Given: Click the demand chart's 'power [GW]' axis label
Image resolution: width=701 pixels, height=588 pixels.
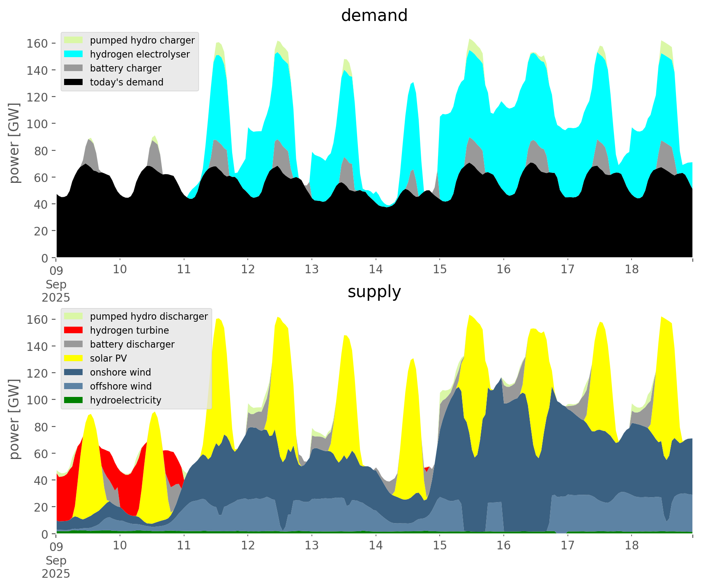Looking at the screenshot, I should (x=14, y=143).
